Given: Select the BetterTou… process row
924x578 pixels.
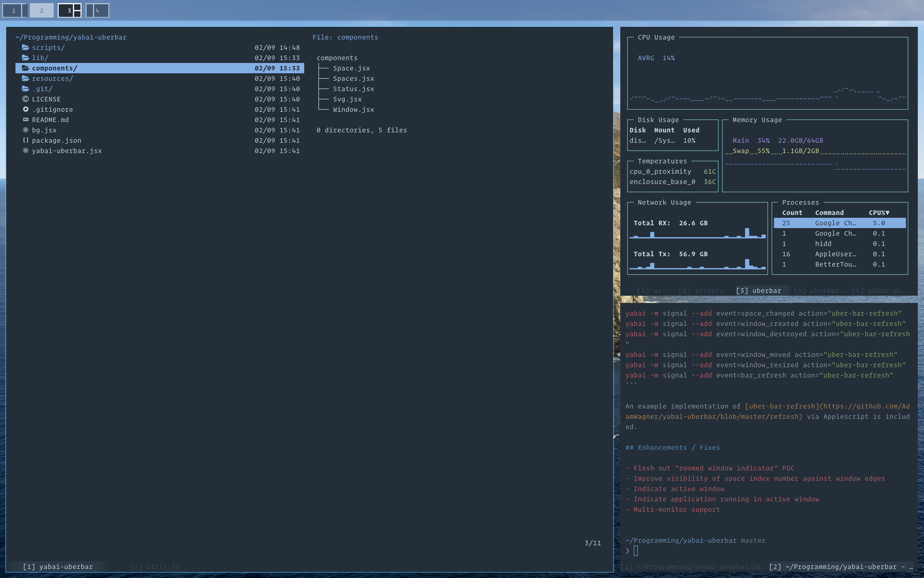Looking at the screenshot, I should click(x=840, y=264).
